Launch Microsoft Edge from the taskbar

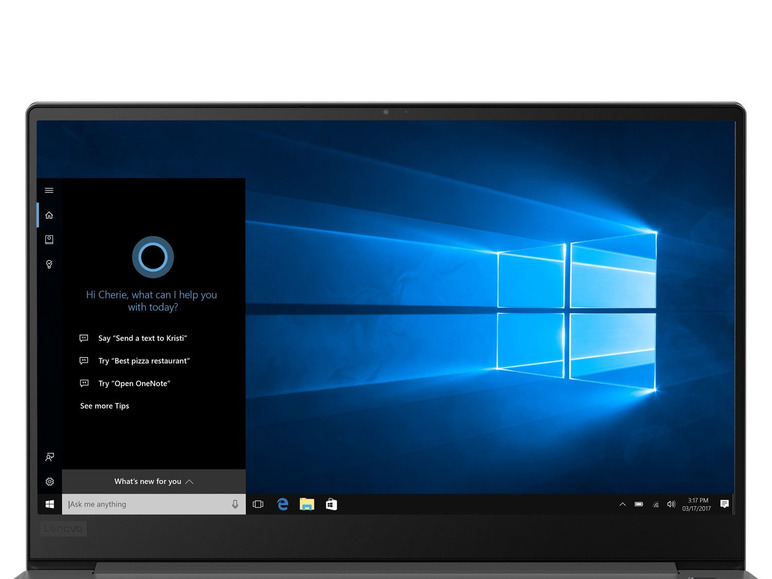pos(282,504)
